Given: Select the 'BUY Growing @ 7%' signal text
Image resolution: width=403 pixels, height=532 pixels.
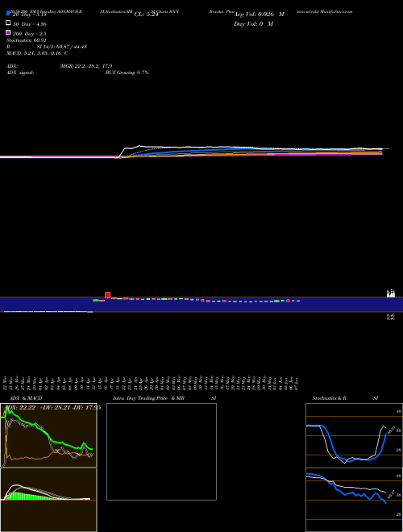Looking at the screenshot, I should point(127,73).
